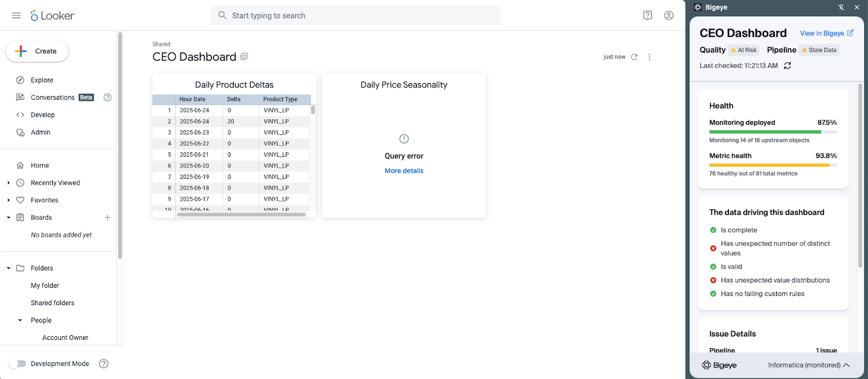The width and height of the screenshot is (868, 379).
Task: Click 'Has unexpected number of distinct values'
Action: (775, 248)
